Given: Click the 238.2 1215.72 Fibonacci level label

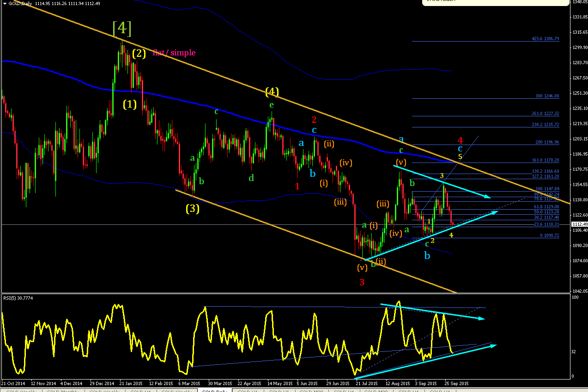Looking at the screenshot, I should click(546, 125).
